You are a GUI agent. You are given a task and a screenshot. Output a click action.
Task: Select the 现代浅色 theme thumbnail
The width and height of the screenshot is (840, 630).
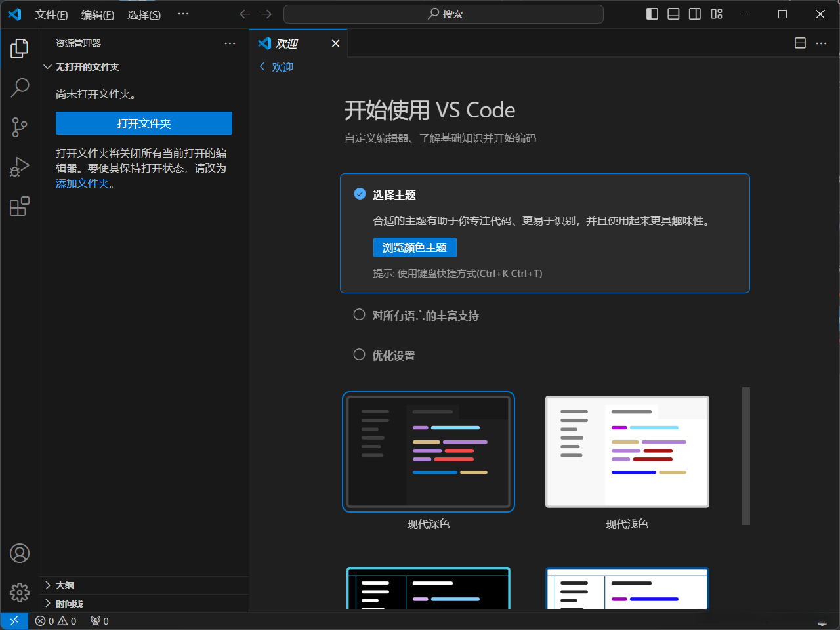point(627,451)
